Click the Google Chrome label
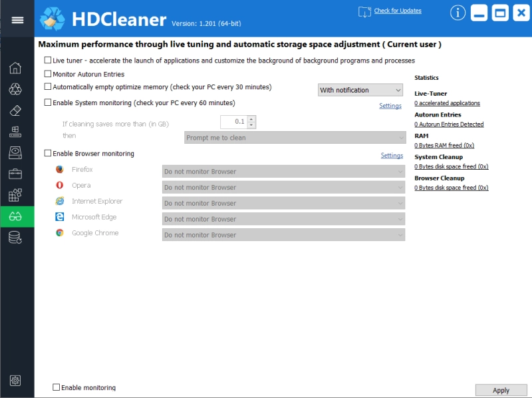 click(x=95, y=233)
